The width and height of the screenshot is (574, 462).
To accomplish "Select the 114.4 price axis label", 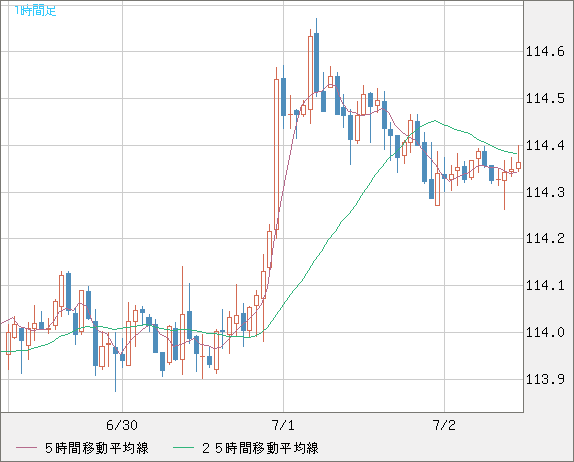I will click(545, 146).
